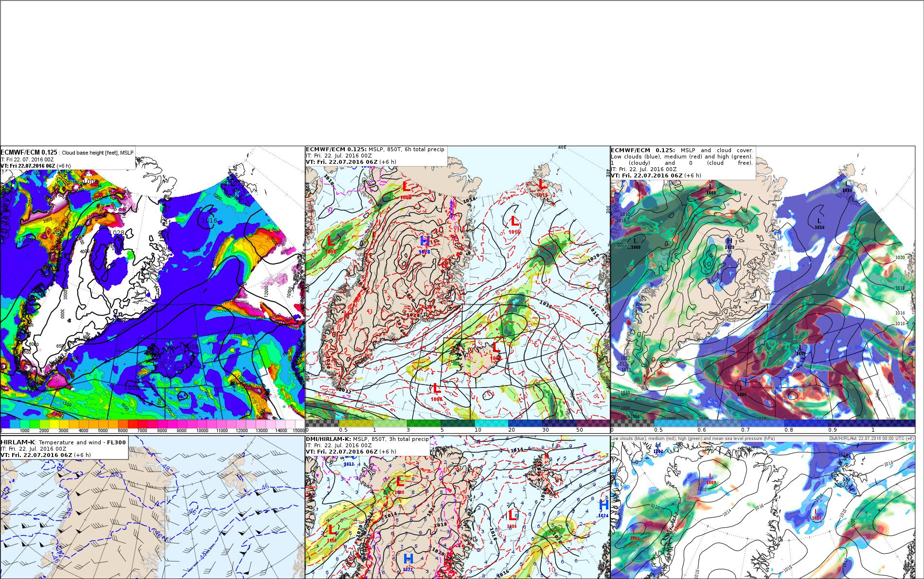Viewport: 924px width, 579px height.
Task: Click the 'MSLP, 850T, 6h total precip' title
Action: pos(407,149)
